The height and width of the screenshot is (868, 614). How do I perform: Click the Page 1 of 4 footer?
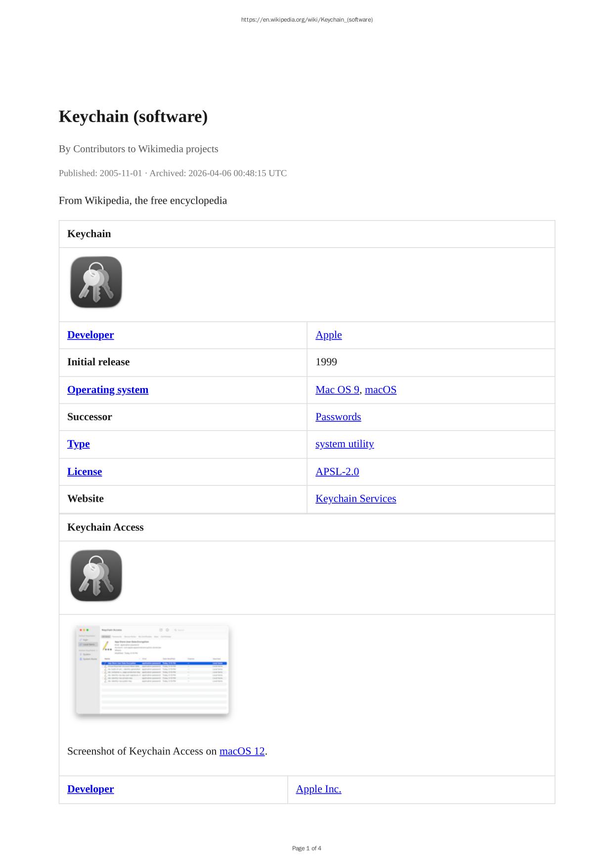click(x=307, y=848)
